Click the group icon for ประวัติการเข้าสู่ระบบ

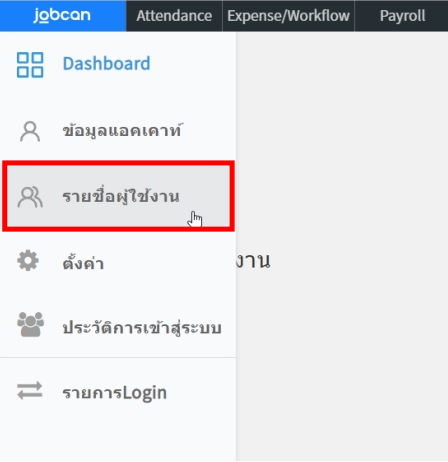(x=30, y=324)
